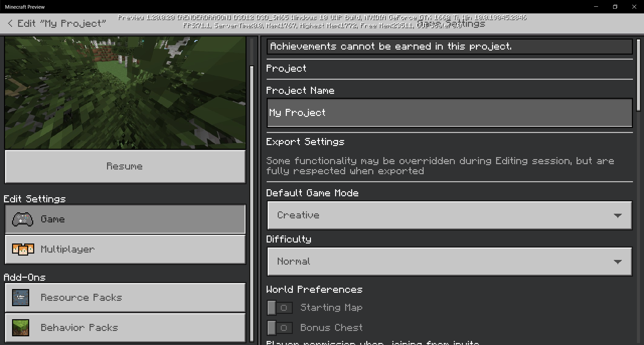The image size is (644, 345).
Task: Switch to Multiplayer settings
Action: (125, 249)
